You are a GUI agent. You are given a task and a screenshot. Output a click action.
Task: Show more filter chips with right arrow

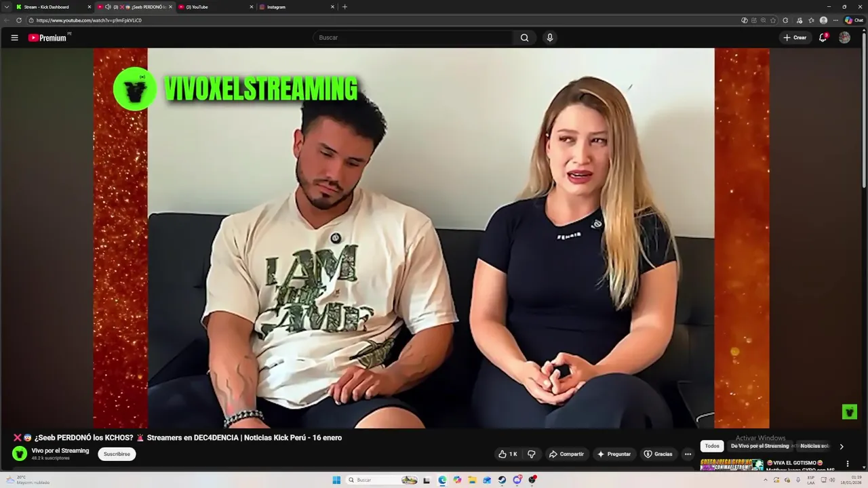coord(842,447)
